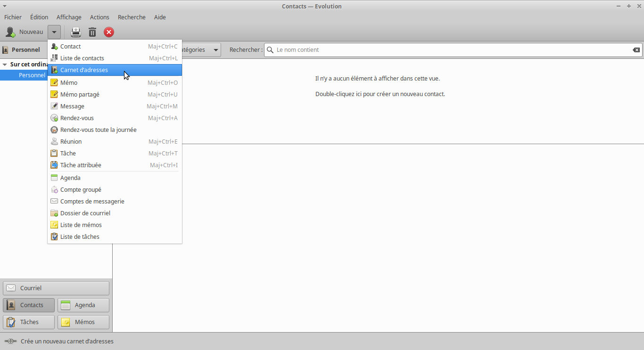Choose Contact from the New menu
The height and width of the screenshot is (350, 644).
[71, 47]
